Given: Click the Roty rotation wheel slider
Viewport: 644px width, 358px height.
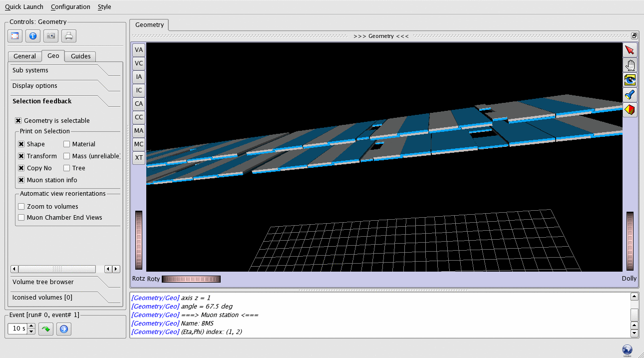Looking at the screenshot, I should pyautogui.click(x=191, y=279).
